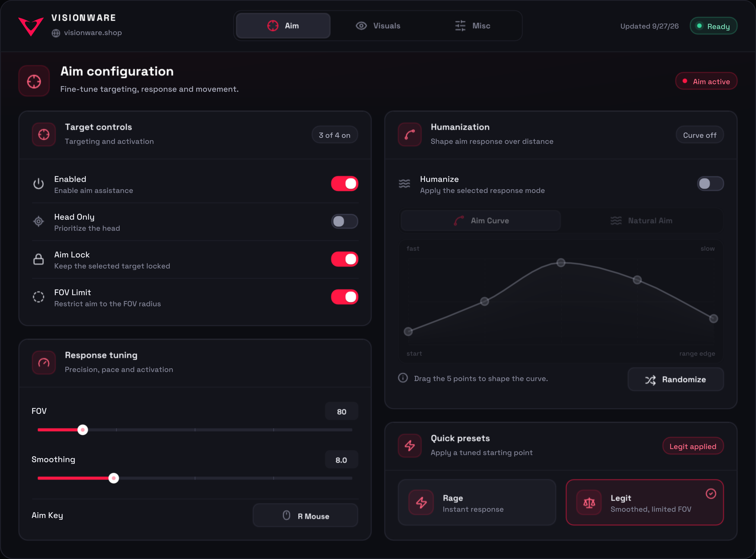Click the FOV value field showing 80

tap(342, 412)
